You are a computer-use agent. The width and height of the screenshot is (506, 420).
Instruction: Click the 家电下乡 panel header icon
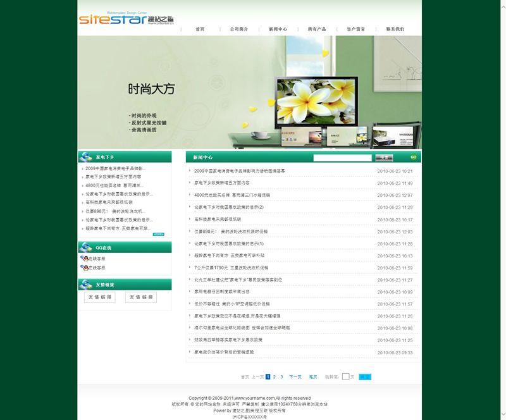(87, 157)
